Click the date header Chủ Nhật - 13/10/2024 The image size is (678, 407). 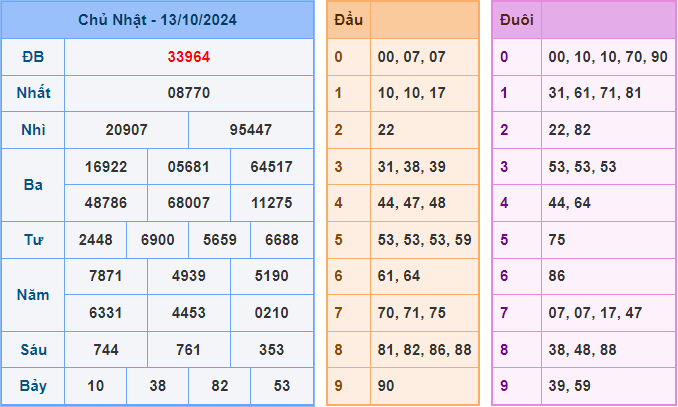tap(157, 20)
